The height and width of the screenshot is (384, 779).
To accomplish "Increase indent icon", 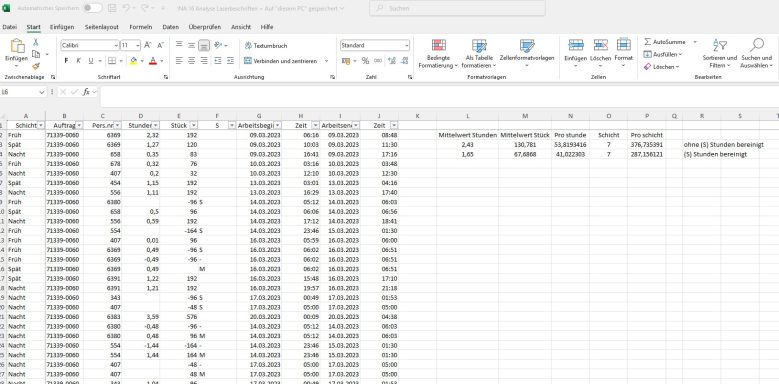I will coord(230,61).
